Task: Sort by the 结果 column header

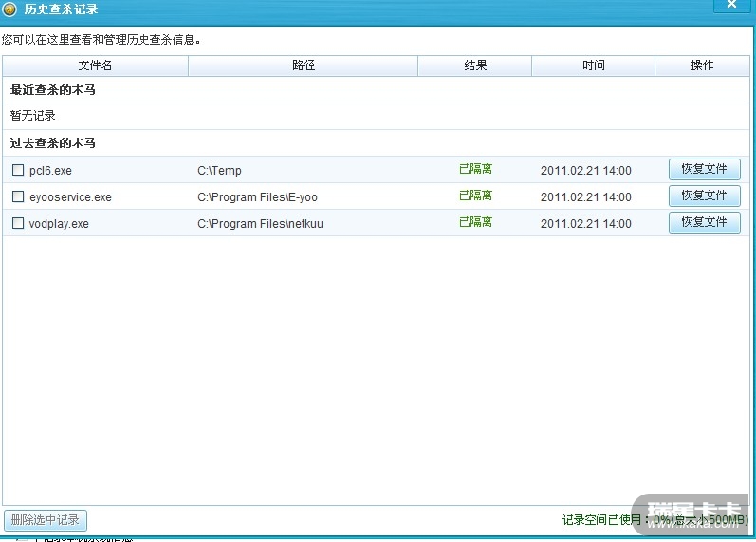Action: pyautogui.click(x=475, y=65)
